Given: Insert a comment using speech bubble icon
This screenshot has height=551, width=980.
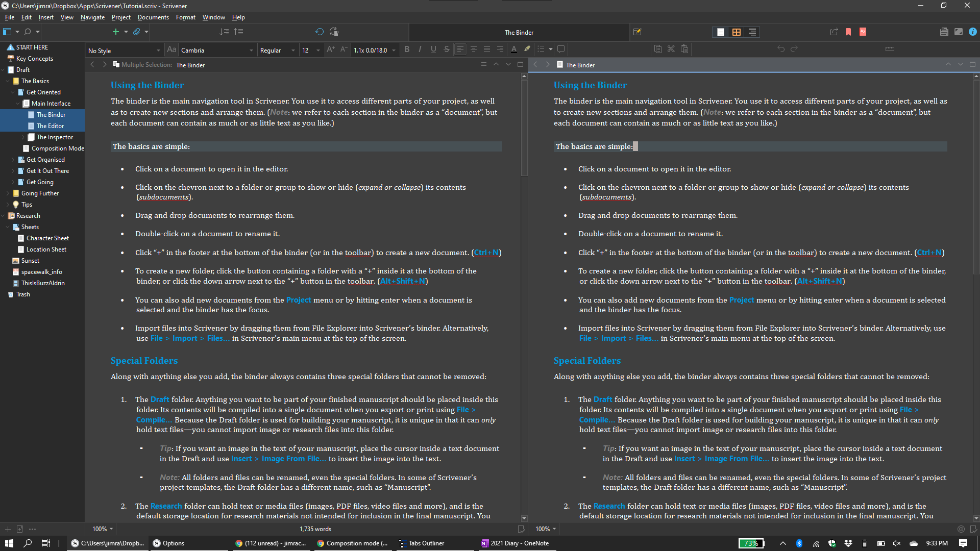Looking at the screenshot, I should 560,49.
